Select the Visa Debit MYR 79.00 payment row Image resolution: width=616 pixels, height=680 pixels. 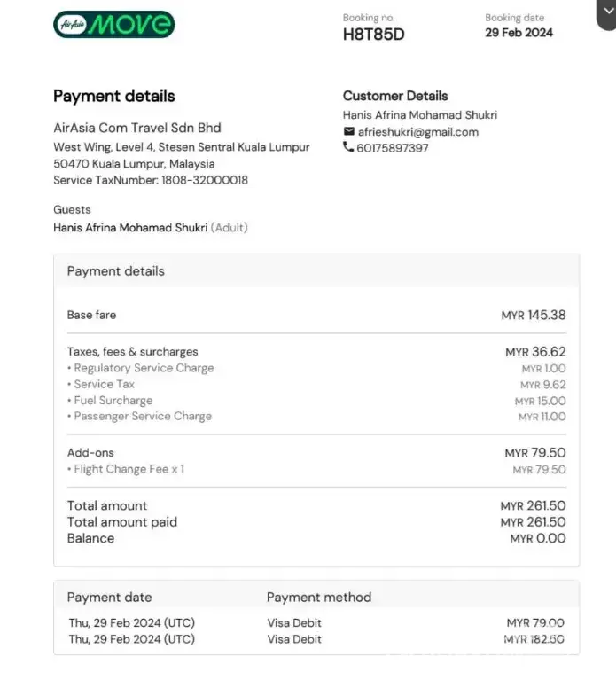point(316,623)
